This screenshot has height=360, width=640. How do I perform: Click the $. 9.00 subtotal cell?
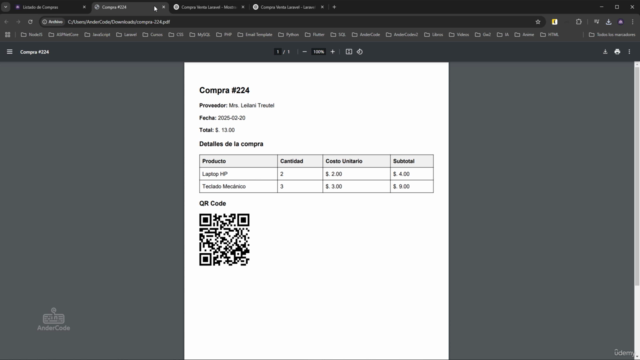tap(412, 187)
